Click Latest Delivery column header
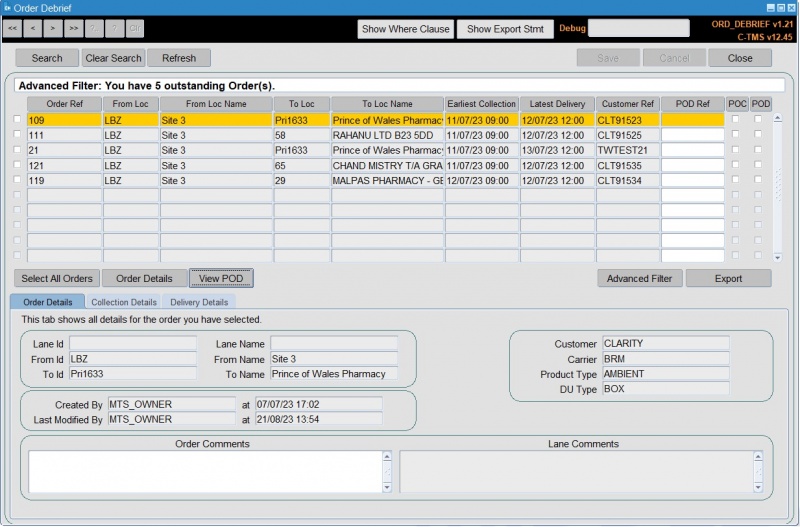The width and height of the screenshot is (800, 527). click(x=557, y=104)
